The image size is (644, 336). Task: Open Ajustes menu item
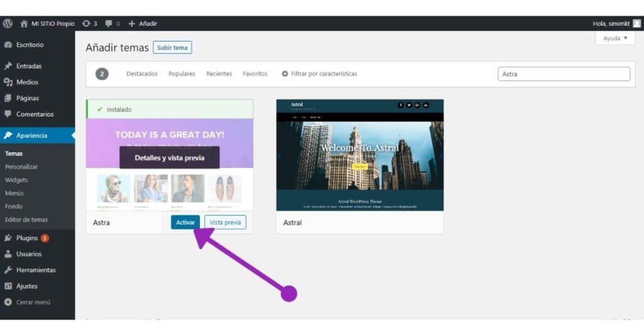[x=26, y=286]
